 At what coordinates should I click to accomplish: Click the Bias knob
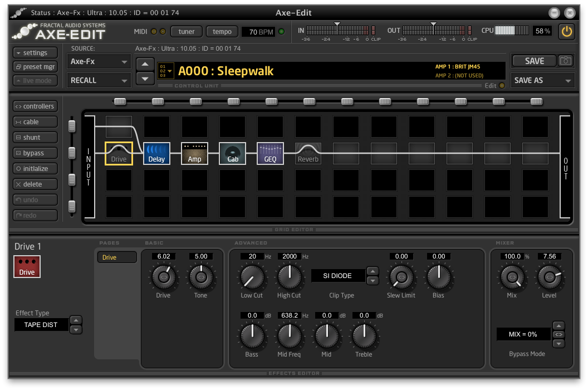[x=439, y=277]
